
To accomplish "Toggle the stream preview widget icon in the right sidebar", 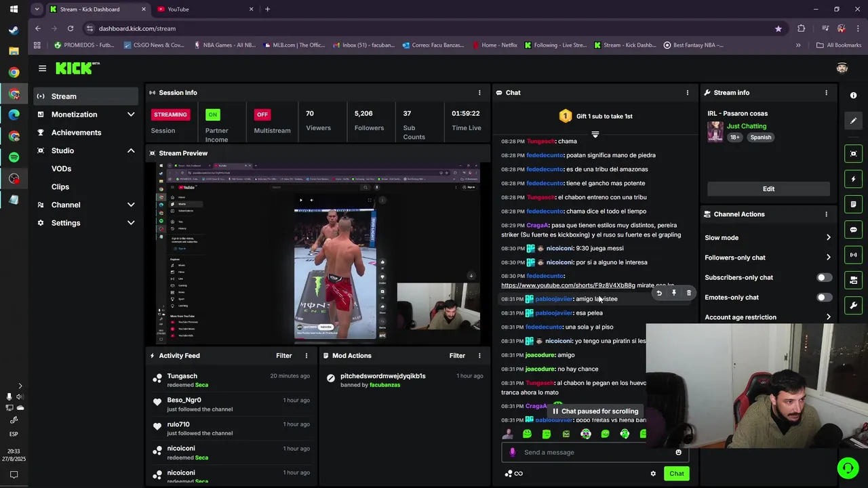I will (x=854, y=154).
